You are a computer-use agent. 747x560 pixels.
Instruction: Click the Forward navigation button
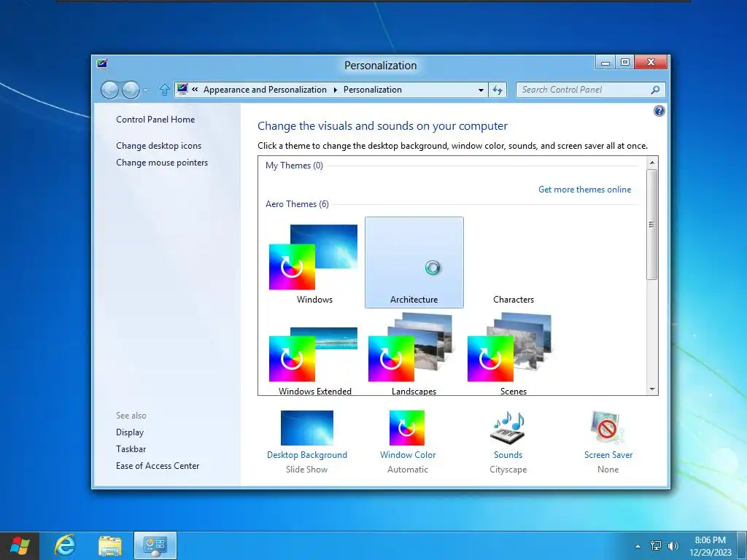131,90
